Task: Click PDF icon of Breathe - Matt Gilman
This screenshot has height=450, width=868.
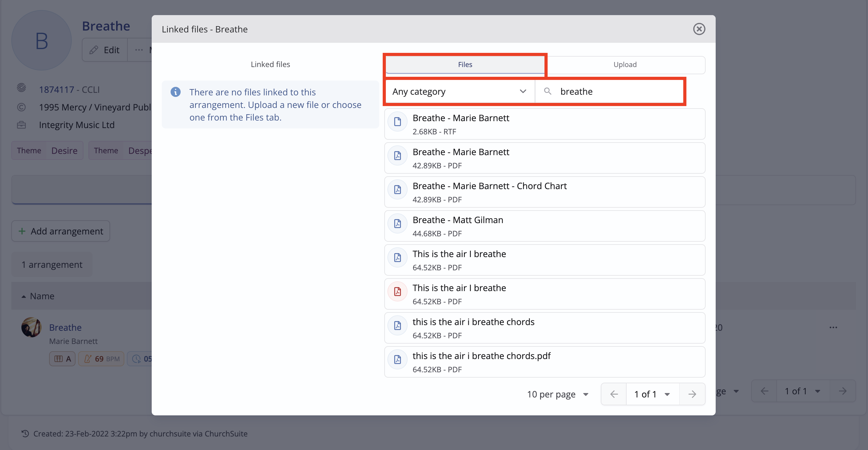Action: tap(397, 224)
